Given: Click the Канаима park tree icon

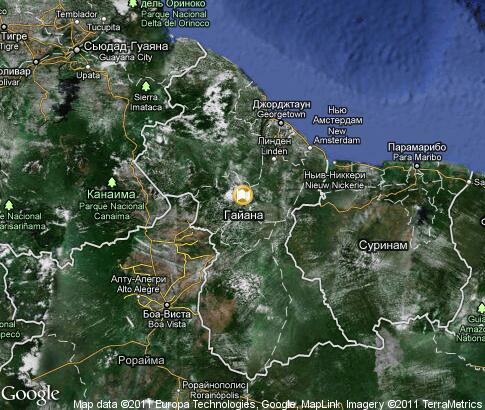Looking at the screenshot, I should point(112,182).
